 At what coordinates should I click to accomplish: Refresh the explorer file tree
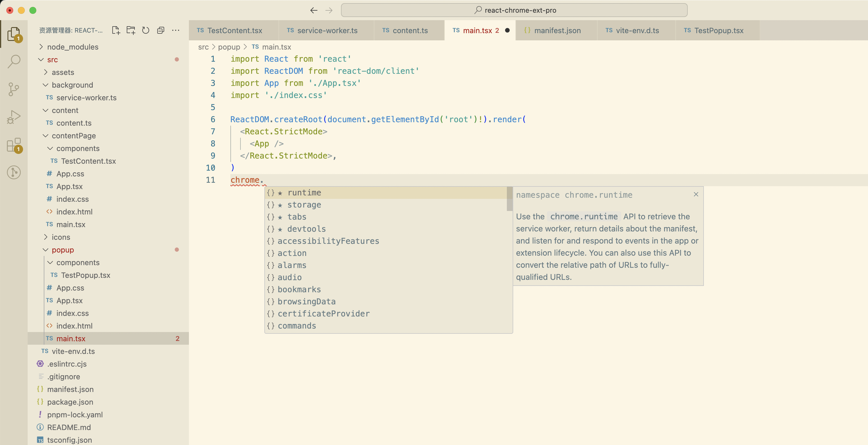[145, 30]
